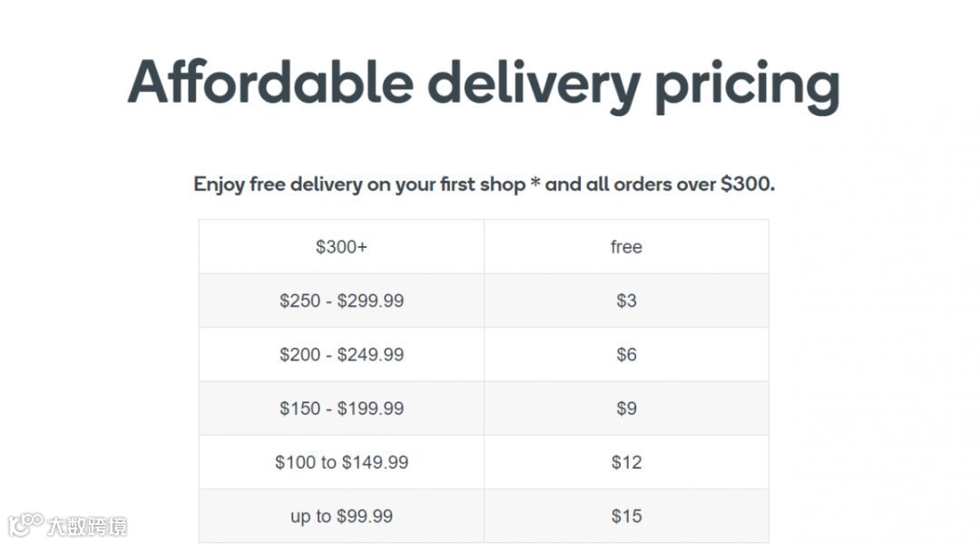Click the watermark logo icon

(25, 525)
